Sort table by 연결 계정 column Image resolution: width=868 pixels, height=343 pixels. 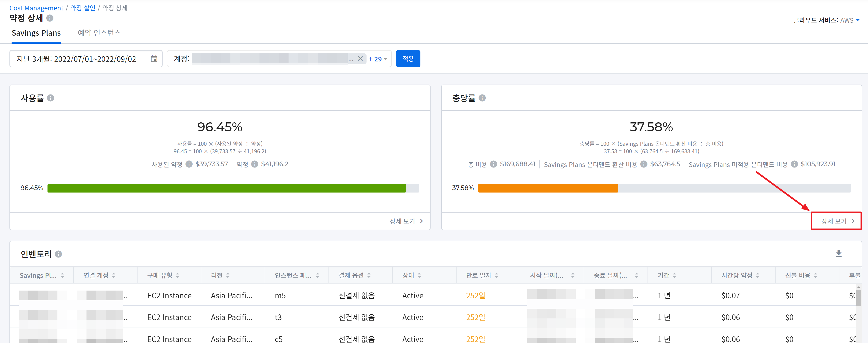coord(114,275)
